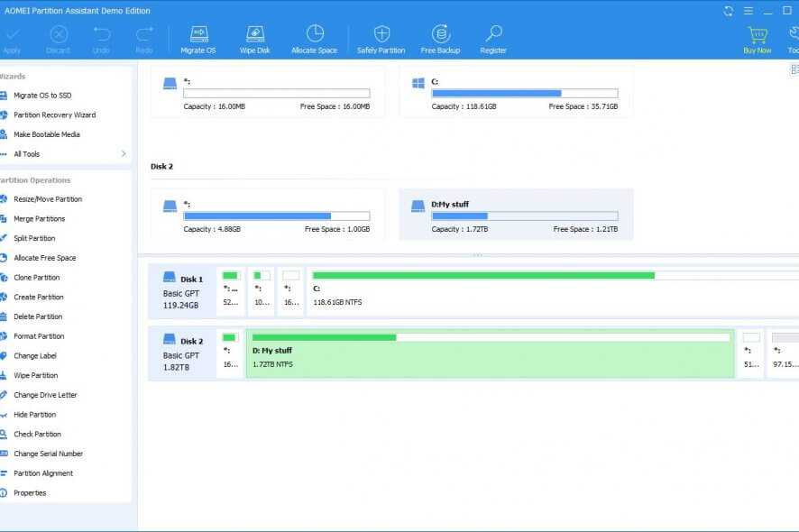Open partition Properties in the sidebar
The width and height of the screenshot is (799, 532).
pyautogui.click(x=30, y=493)
